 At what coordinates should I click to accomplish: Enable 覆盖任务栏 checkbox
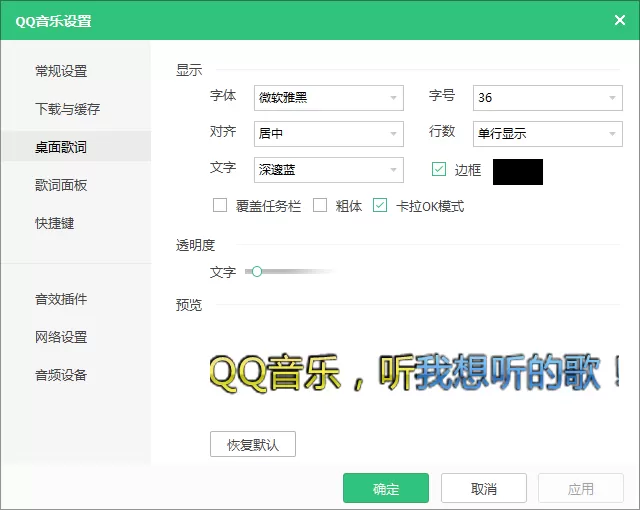220,205
